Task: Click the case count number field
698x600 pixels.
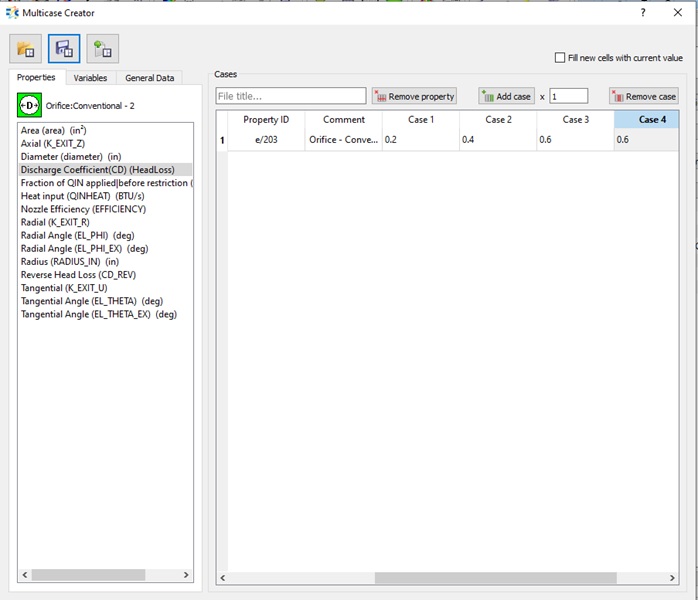Action: (568, 96)
